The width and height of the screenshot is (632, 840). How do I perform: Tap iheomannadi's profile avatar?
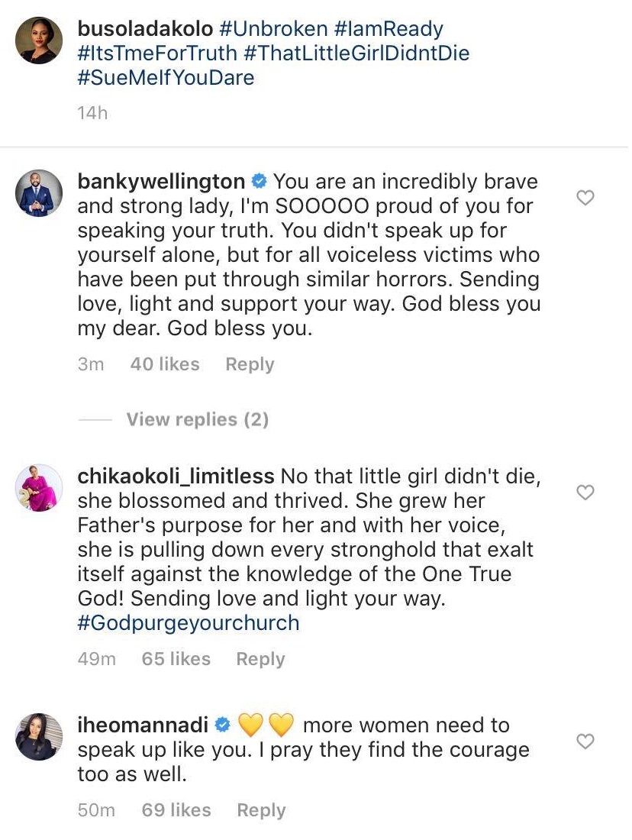coord(38,736)
